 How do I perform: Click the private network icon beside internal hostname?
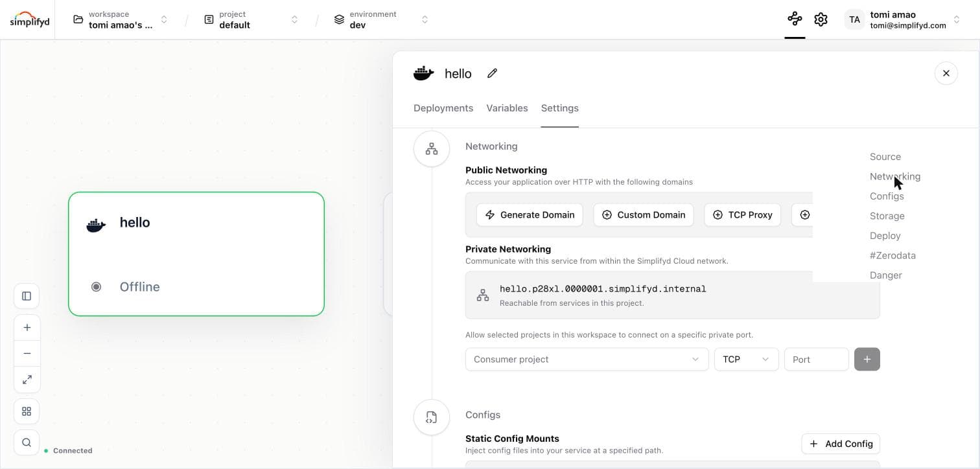(483, 295)
